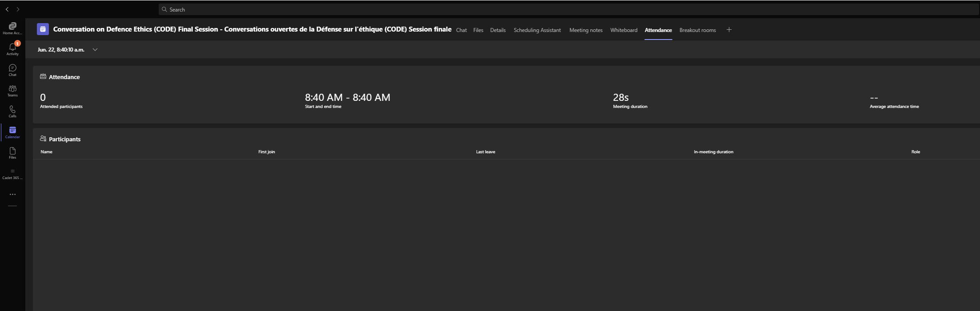
Task: Click the 8:40 AM - 8:40 AM time
Action: [x=348, y=97]
